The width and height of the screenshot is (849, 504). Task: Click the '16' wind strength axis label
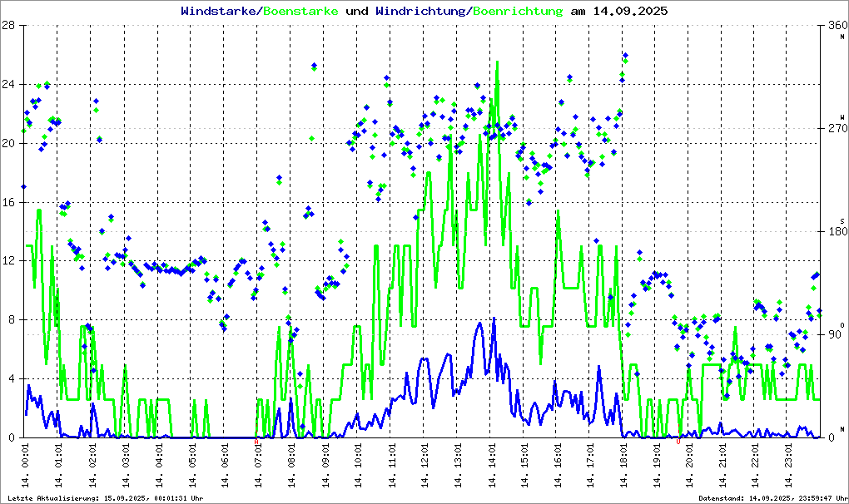pyautogui.click(x=8, y=202)
